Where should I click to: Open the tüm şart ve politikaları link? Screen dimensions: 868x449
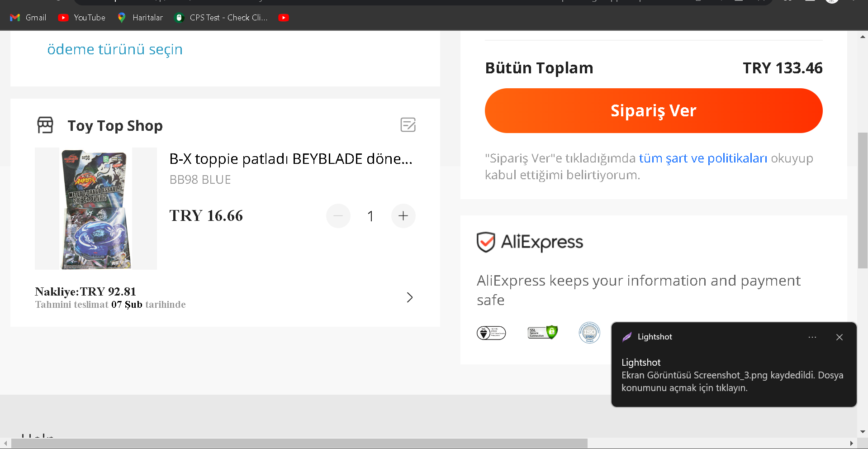[x=703, y=158]
